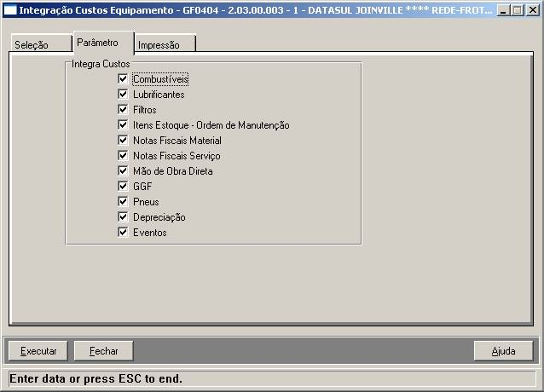Viewport: 544px width, 392px height.
Task: Disable the Filtros cost option
Action: 123,109
